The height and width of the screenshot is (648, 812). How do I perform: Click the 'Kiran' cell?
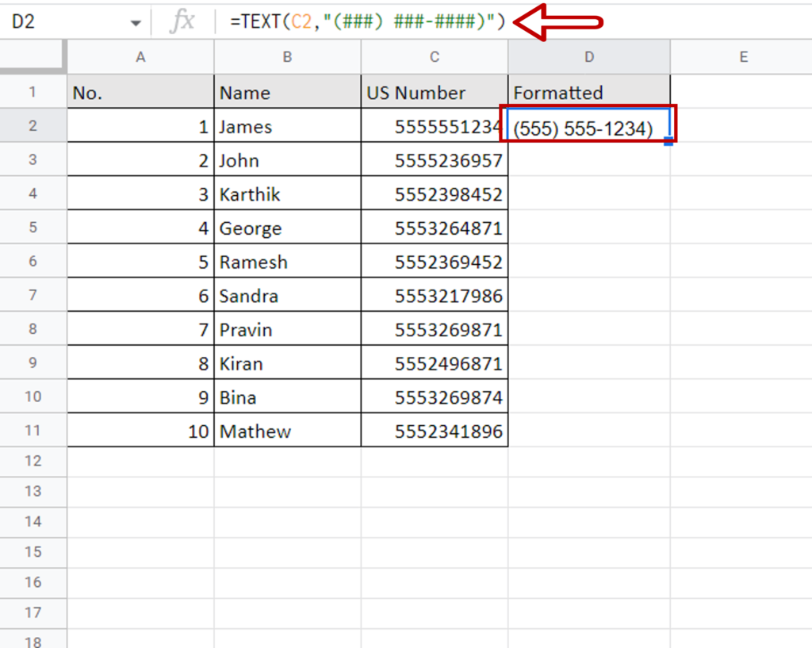(x=287, y=362)
